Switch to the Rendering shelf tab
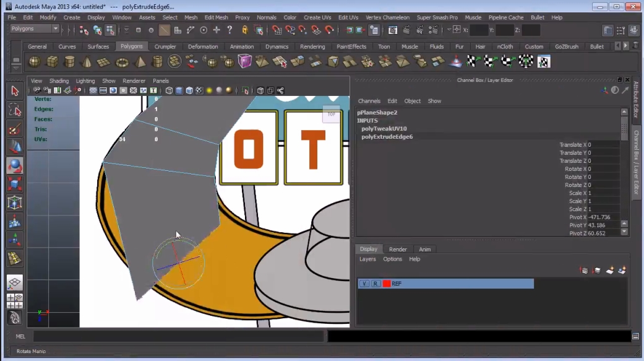644x361 pixels. [312, 46]
